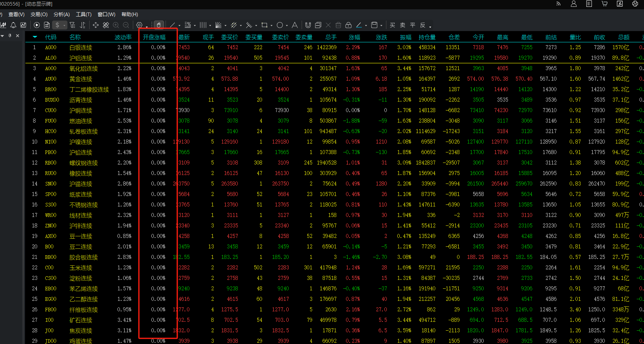644x344 pixels.
Task: Select the 黄金连续 row
Action: point(334,79)
